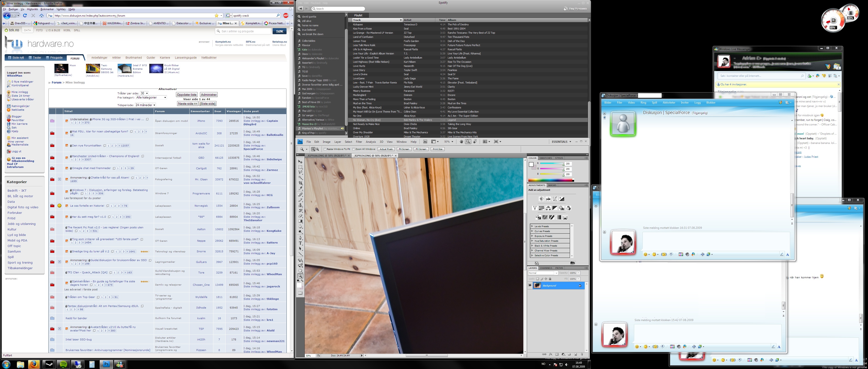
Task: Open 'Den nye Forumkaféen' thread link
Action: pos(87,146)
